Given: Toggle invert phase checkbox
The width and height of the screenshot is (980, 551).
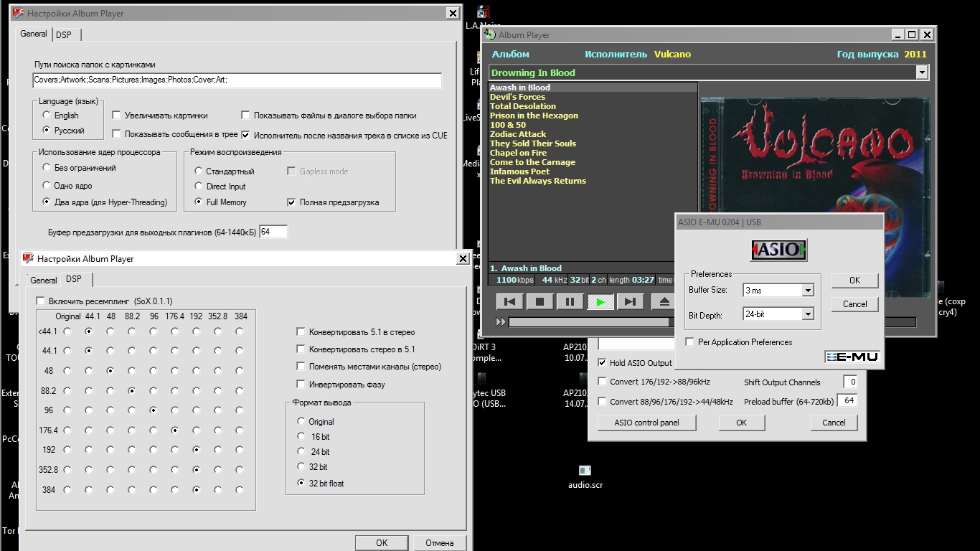Looking at the screenshot, I should point(301,385).
